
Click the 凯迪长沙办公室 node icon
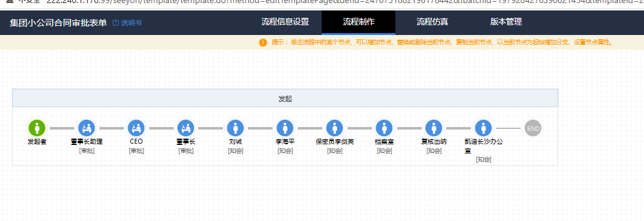pos(483,128)
